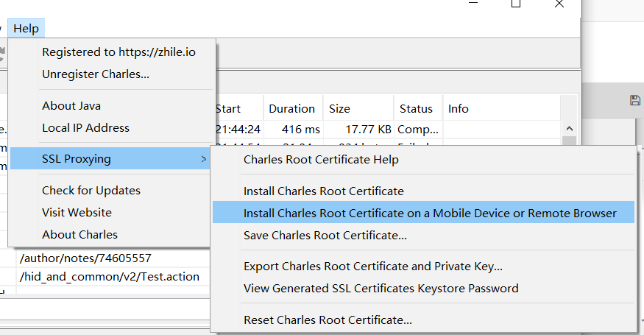Export Charles Root Certificate and Private Key

(x=373, y=267)
